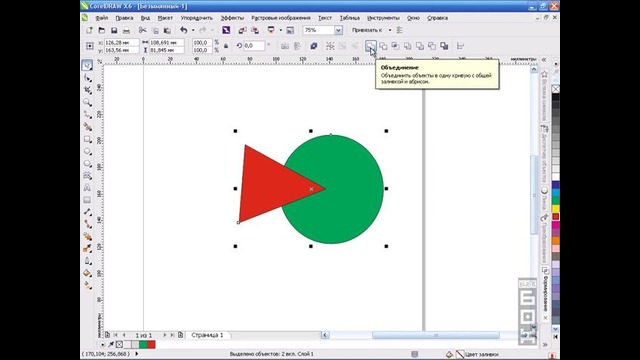Screen dimensions: 640x360
Task: Open the Файл menu
Action: coord(102,18)
